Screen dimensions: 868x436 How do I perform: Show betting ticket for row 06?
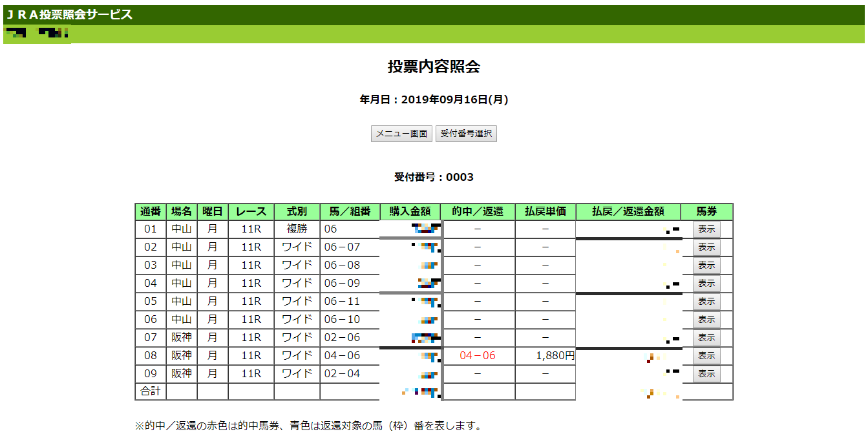pos(706,319)
